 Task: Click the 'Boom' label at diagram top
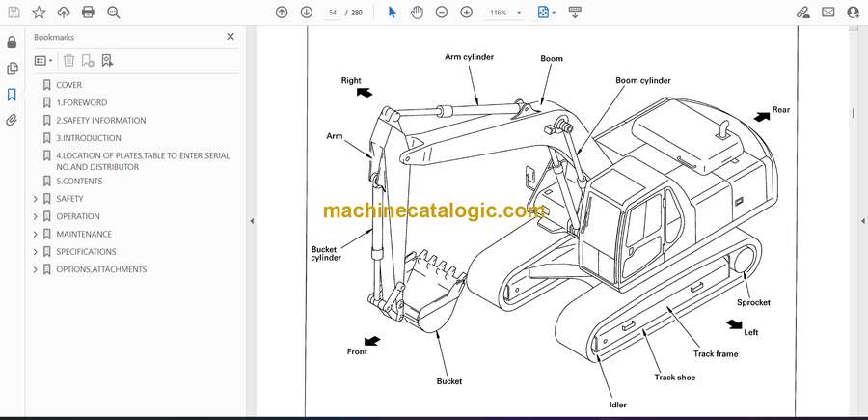pyautogui.click(x=552, y=58)
